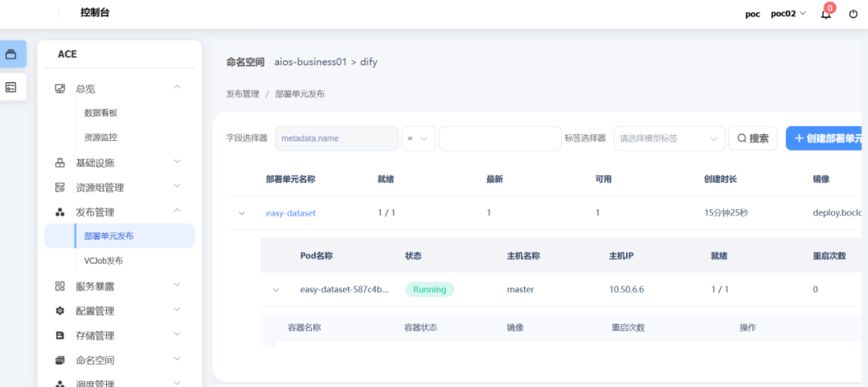Open 资源监控 menu item

[100, 137]
